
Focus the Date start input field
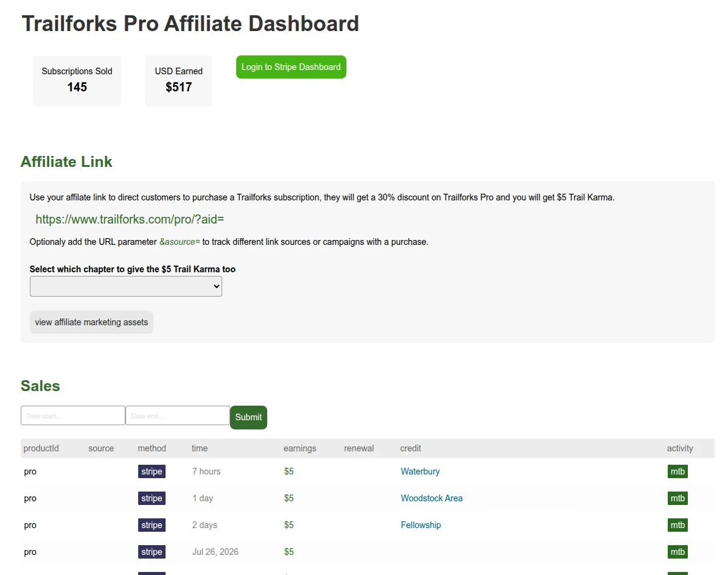tap(73, 415)
